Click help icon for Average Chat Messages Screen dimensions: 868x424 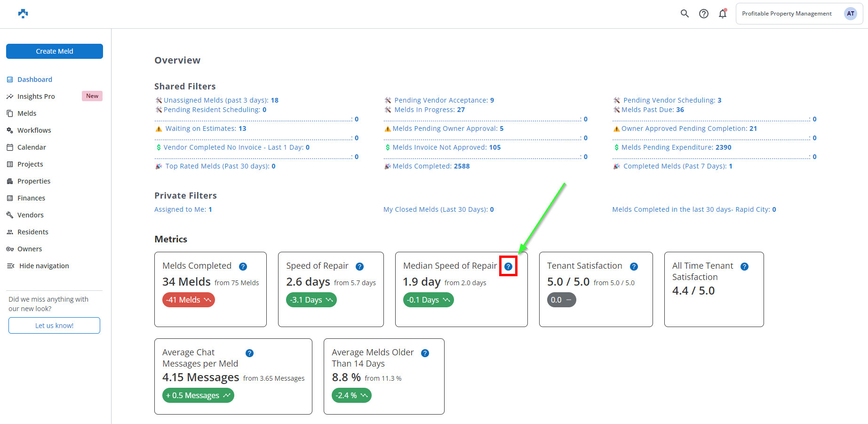(x=249, y=353)
